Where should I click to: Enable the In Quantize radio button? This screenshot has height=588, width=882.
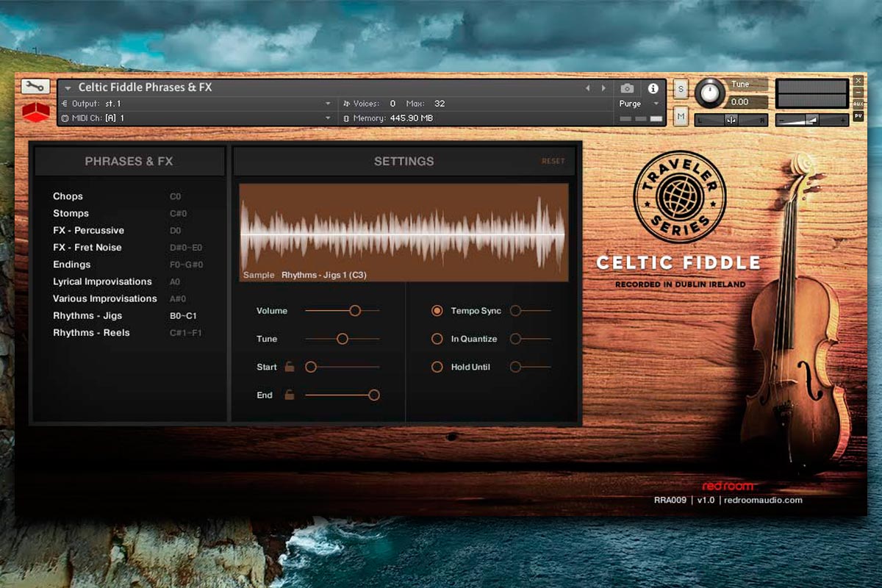[437, 339]
